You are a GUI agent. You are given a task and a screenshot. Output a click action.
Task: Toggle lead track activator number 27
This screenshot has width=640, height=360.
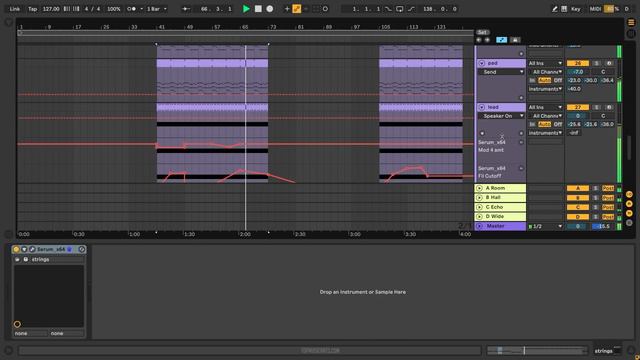click(578, 107)
